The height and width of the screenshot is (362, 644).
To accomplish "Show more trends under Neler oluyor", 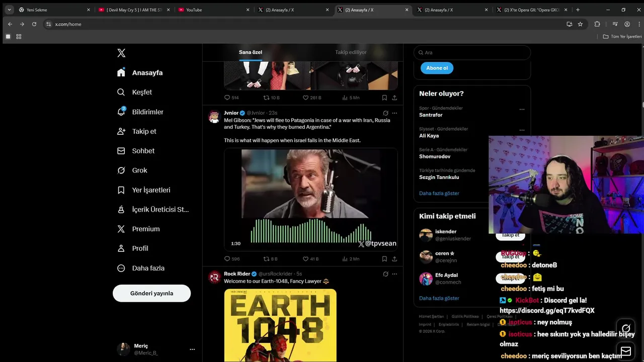I will (439, 193).
